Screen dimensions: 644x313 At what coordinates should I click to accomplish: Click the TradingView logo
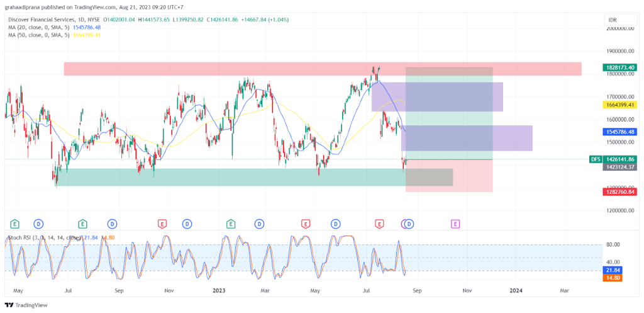[x=26, y=305]
